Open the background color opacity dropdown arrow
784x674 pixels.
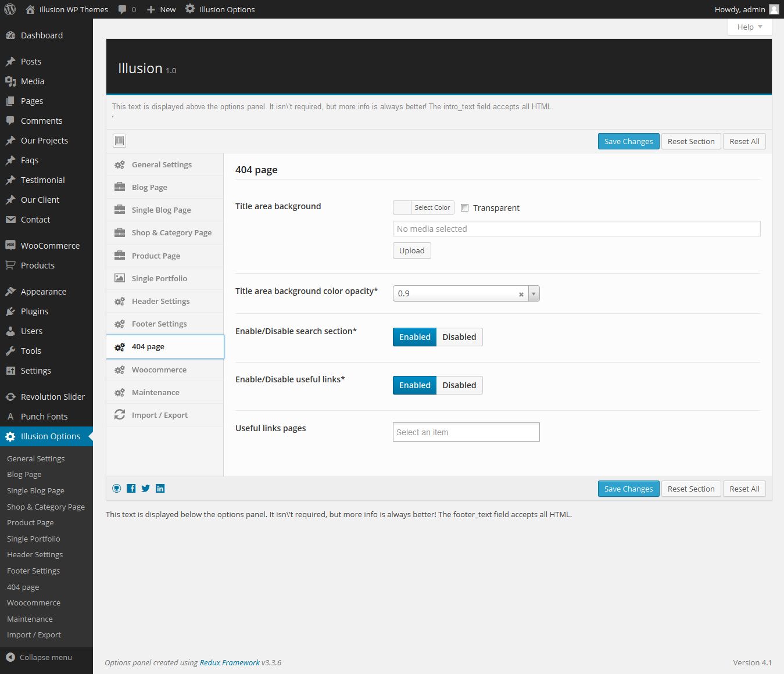click(534, 293)
